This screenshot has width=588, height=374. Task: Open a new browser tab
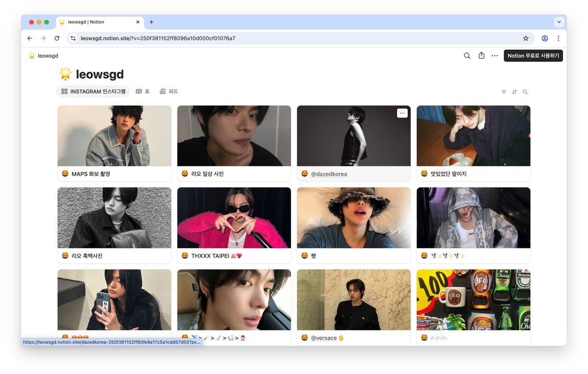click(151, 22)
